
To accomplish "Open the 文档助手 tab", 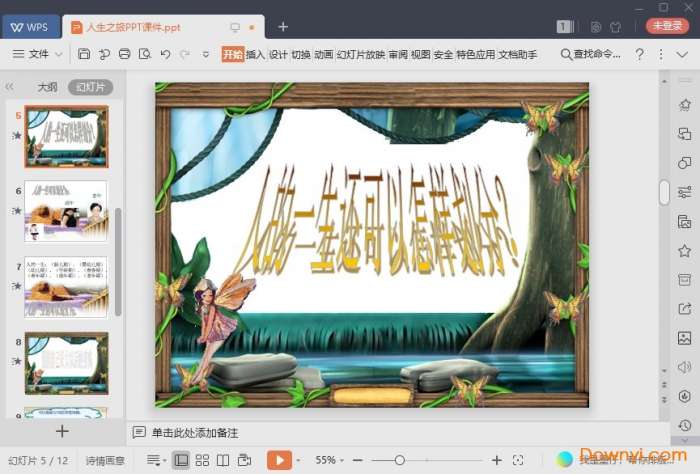I will coord(517,54).
